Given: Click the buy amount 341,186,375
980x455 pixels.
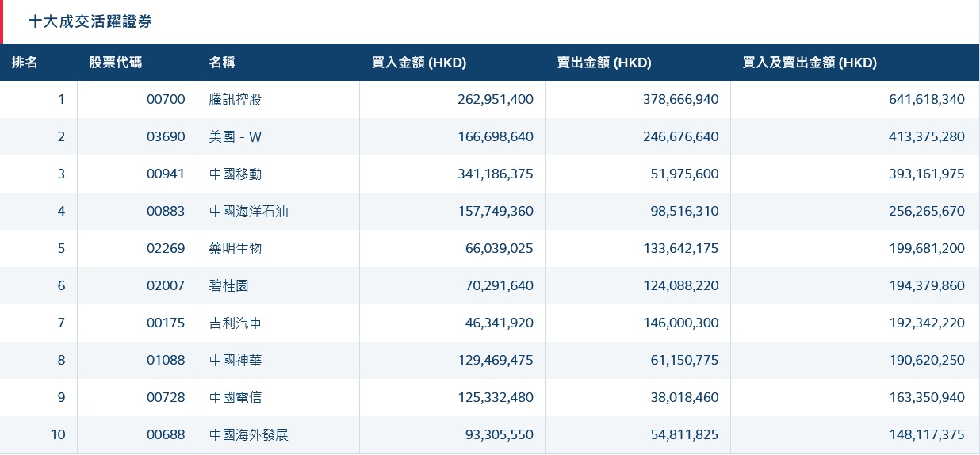Looking at the screenshot, I should [x=496, y=174].
